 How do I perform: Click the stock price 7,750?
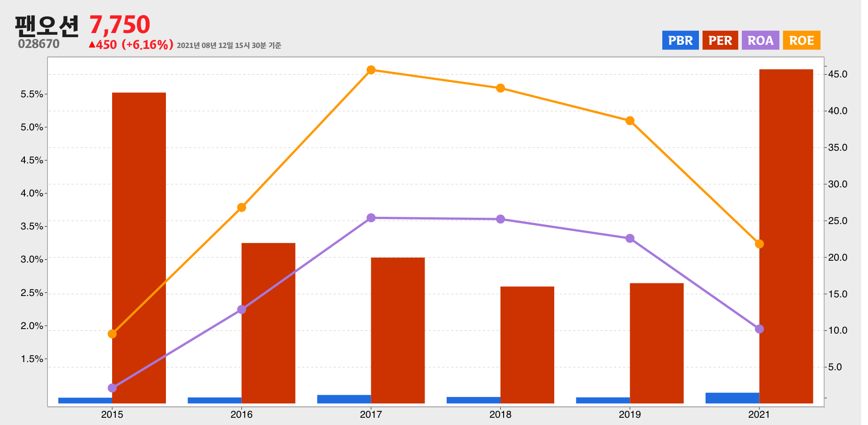pyautogui.click(x=120, y=25)
